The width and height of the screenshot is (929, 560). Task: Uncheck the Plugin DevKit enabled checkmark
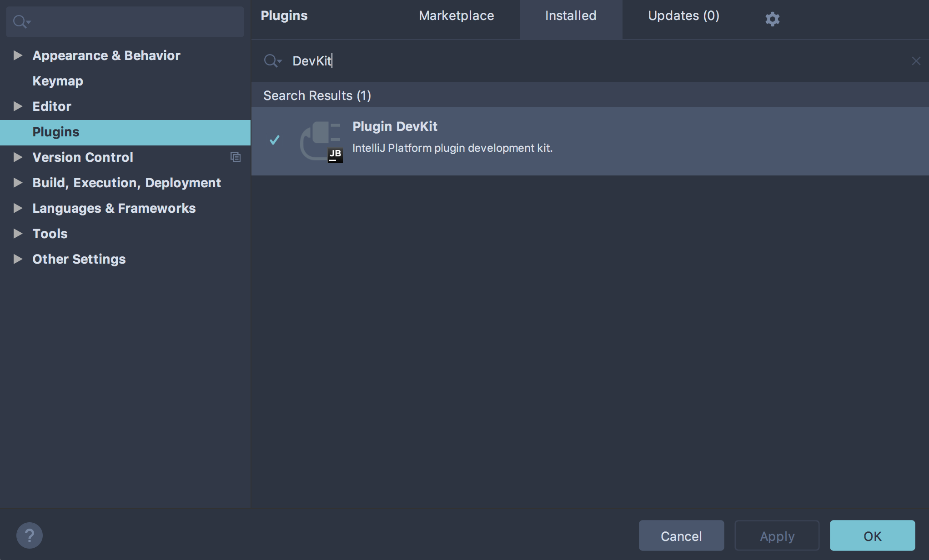click(x=275, y=140)
